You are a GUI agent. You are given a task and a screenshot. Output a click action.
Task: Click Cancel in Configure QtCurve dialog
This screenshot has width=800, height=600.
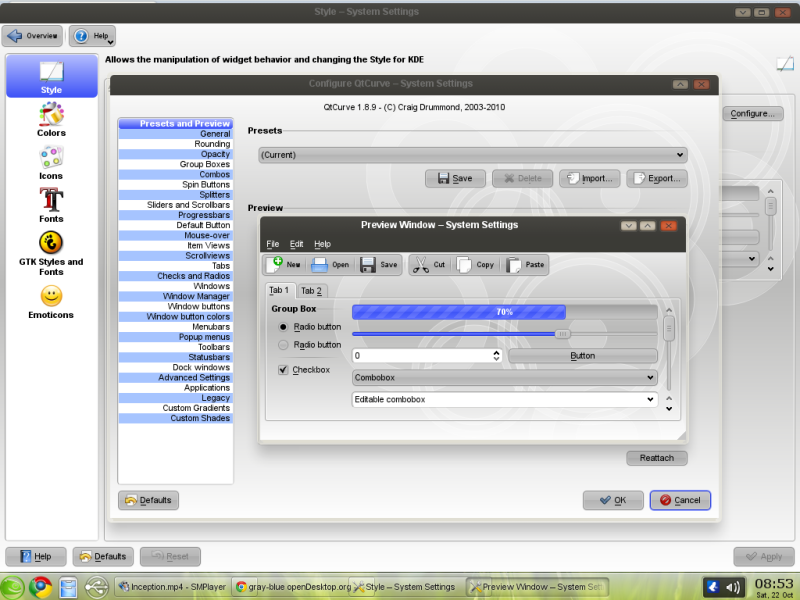pyautogui.click(x=680, y=500)
